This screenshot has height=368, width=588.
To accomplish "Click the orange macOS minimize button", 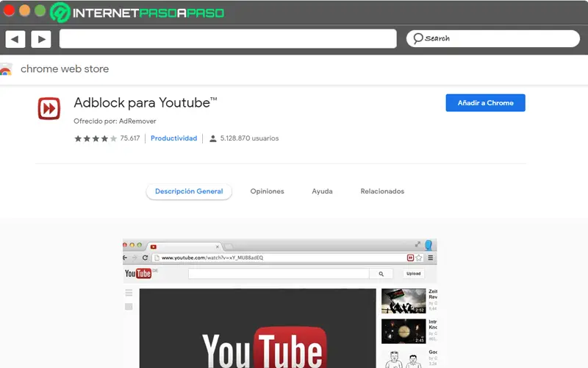I will point(25,10).
